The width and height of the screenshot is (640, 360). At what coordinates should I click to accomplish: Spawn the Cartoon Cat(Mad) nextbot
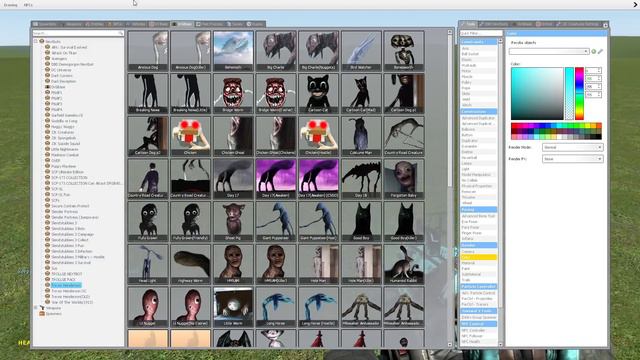pyautogui.click(x=361, y=93)
